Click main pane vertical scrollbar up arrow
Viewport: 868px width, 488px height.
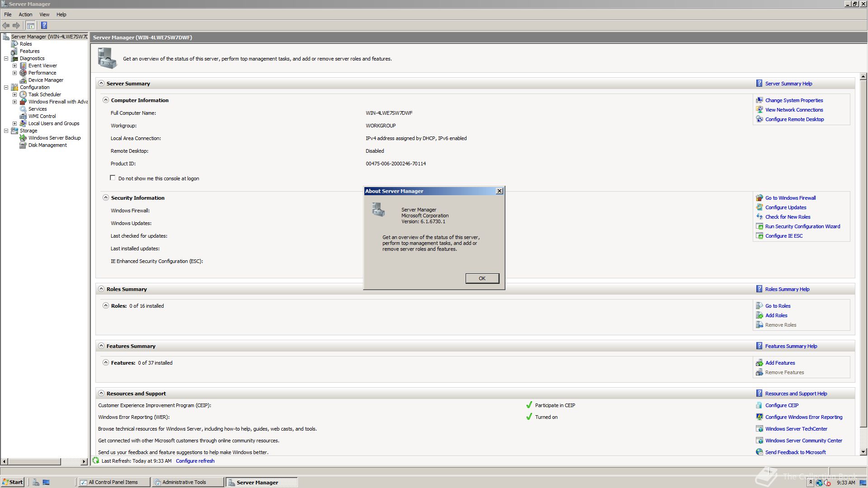(x=863, y=76)
